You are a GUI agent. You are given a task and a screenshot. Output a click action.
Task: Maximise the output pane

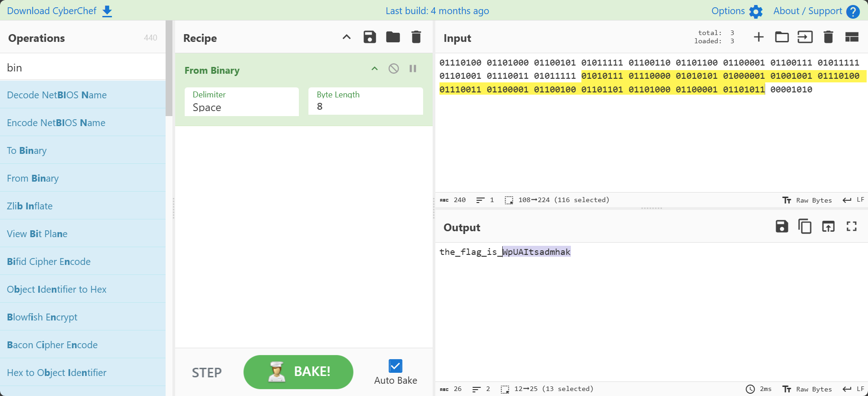click(x=851, y=226)
